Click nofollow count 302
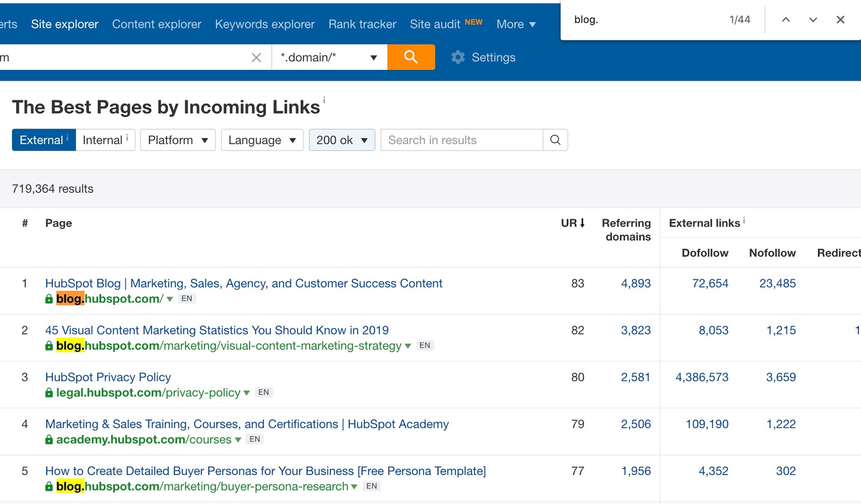Image resolution: width=861 pixels, height=504 pixels. (786, 471)
